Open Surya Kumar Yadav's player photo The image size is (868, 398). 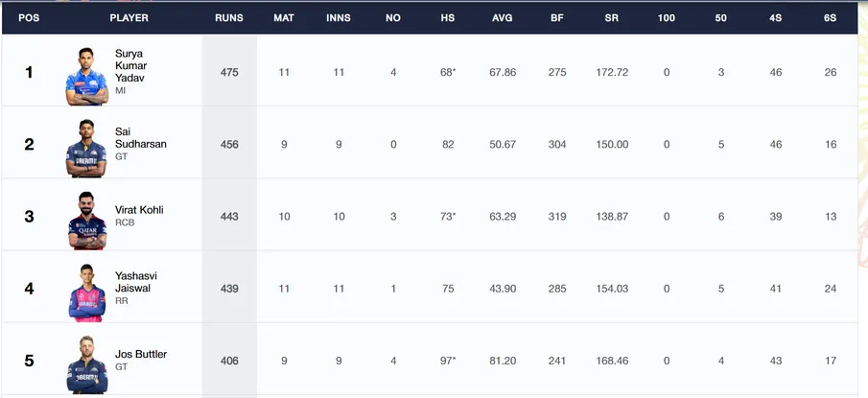[x=87, y=76]
